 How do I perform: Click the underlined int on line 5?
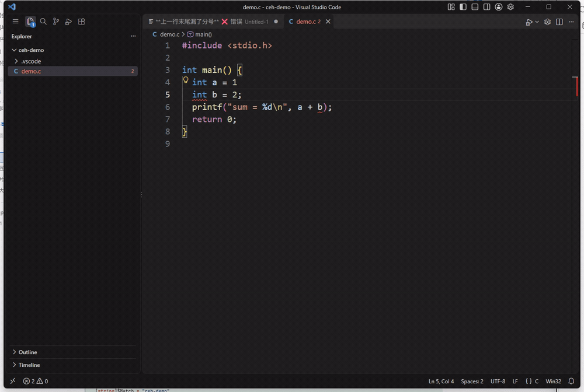199,95
